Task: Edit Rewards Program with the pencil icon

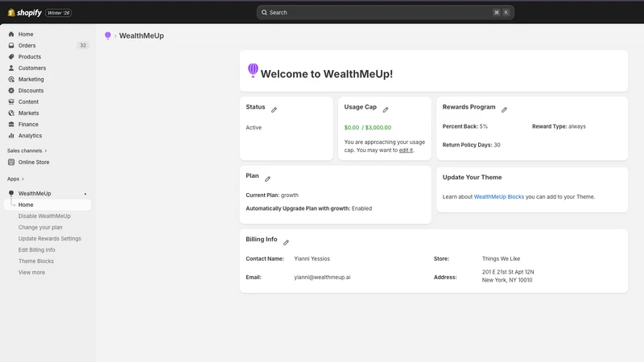Action: [x=504, y=109]
